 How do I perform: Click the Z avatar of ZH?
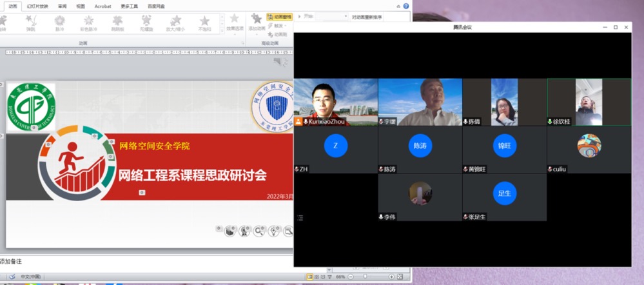click(x=336, y=146)
